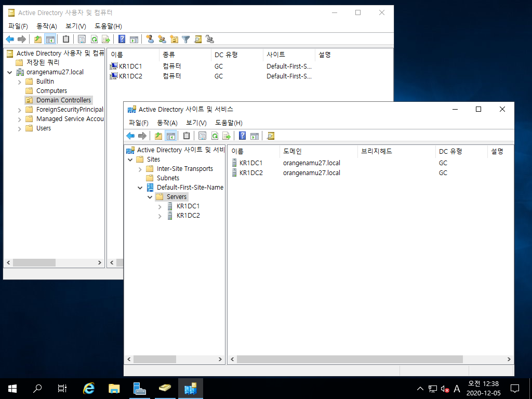Viewport: 532px width, 399px height.
Task: Open 도움말(H) menu in Sites and Services
Action: pos(229,123)
